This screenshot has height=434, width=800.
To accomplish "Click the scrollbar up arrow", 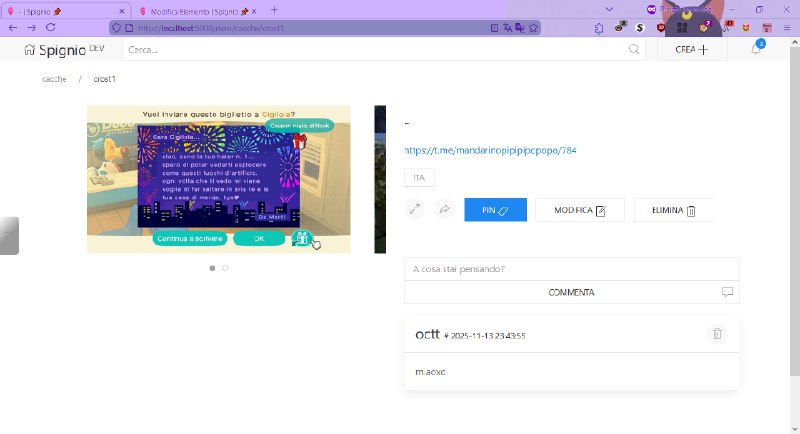I will click(x=794, y=43).
